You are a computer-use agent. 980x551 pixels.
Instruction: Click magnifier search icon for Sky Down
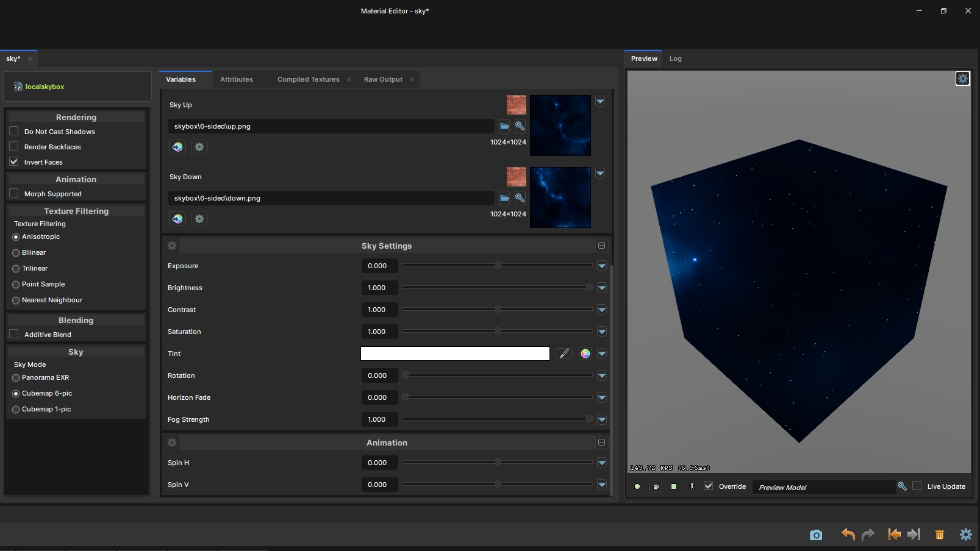pos(520,198)
